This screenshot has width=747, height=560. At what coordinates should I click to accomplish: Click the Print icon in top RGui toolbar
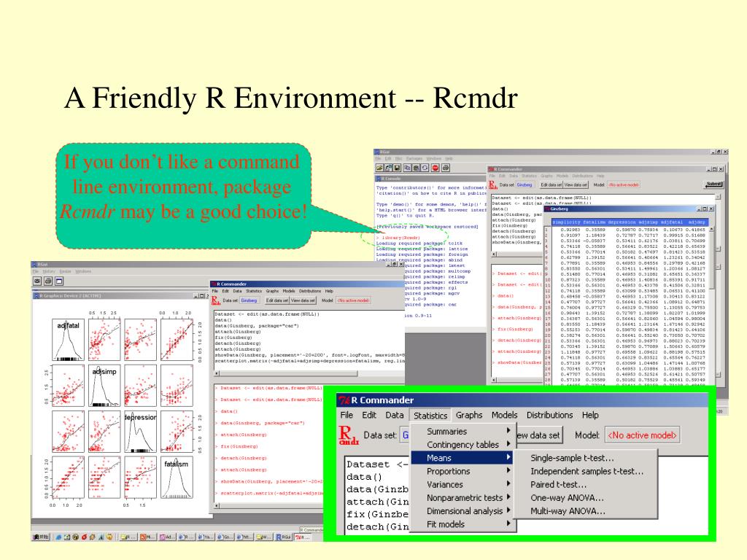click(446, 168)
